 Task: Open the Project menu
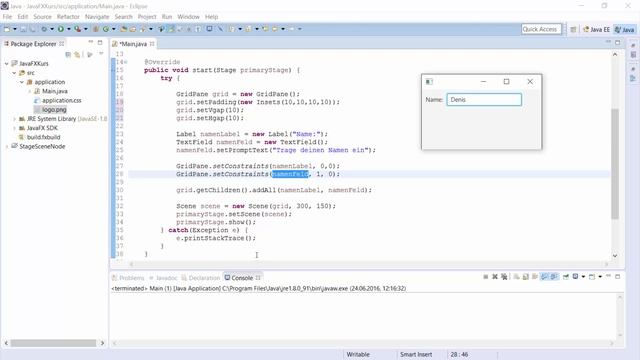pos(147,17)
